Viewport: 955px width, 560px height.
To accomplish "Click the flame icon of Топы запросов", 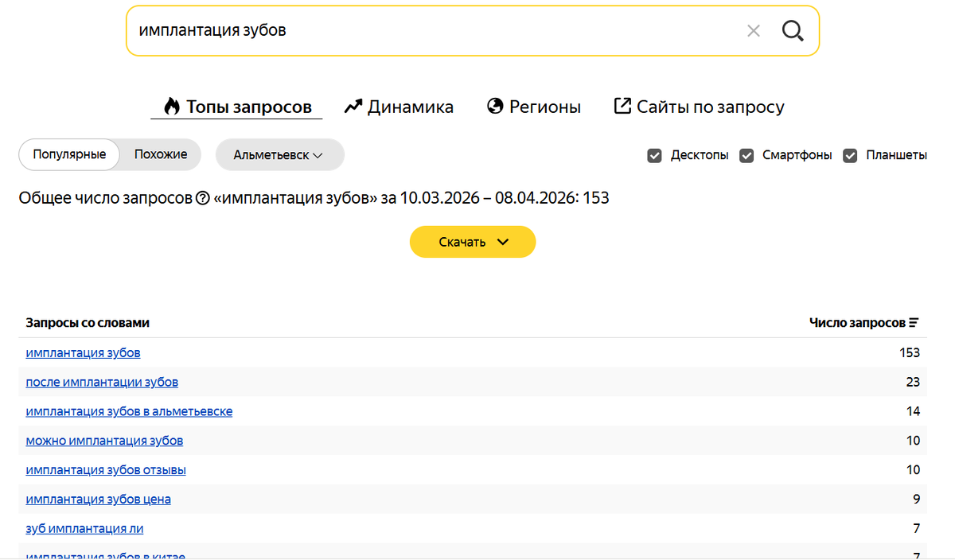I will [172, 107].
